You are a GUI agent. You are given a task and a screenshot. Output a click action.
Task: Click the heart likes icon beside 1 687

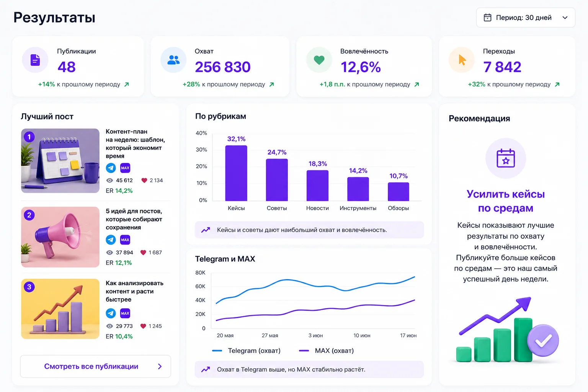[144, 253]
